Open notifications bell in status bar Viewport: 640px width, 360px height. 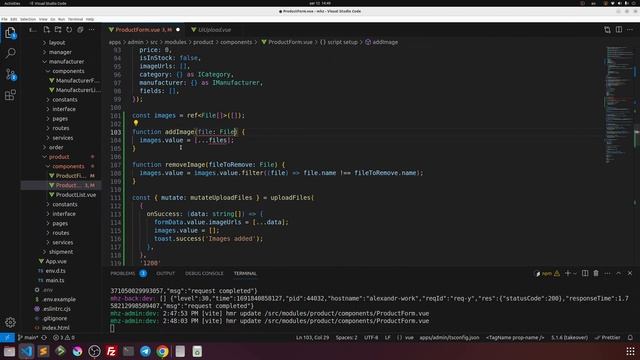[630, 338]
